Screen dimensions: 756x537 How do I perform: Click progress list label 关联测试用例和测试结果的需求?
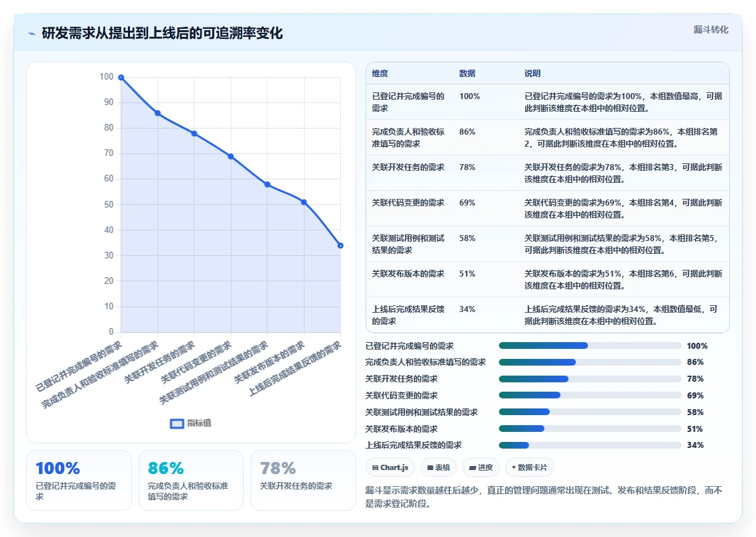[x=421, y=412]
